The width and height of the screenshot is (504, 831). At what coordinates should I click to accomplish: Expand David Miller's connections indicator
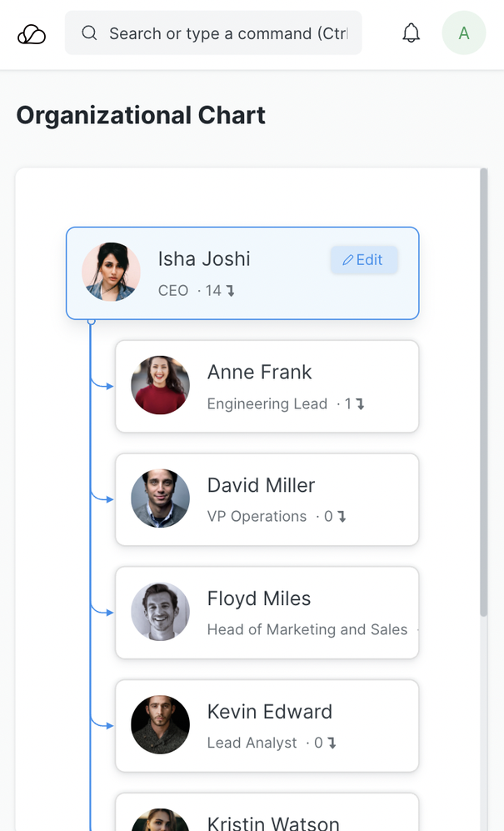(336, 517)
